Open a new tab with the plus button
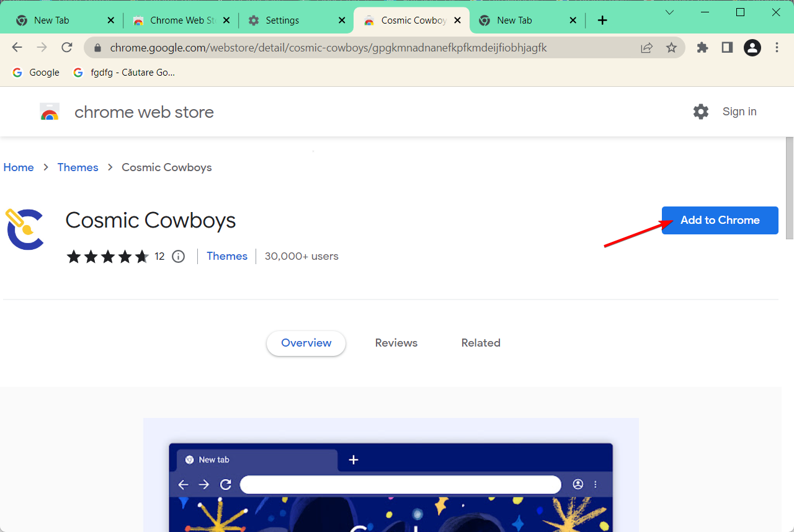 point(602,20)
